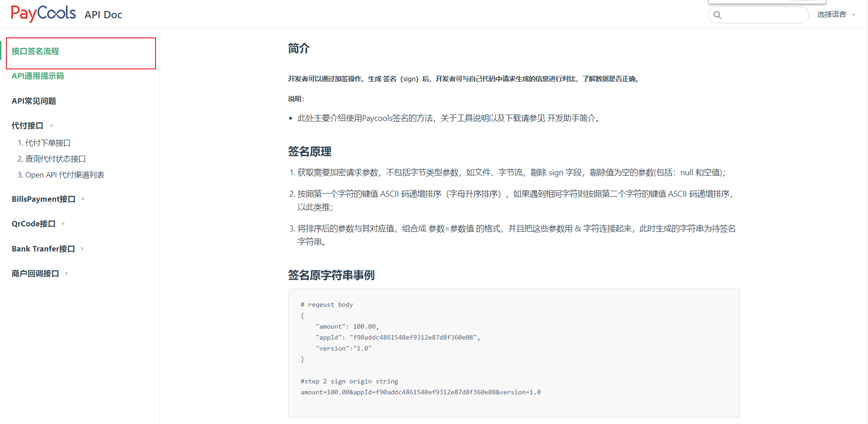Open the 选择语言 language dropdown
Screen dimensions: 868x424
(x=831, y=15)
